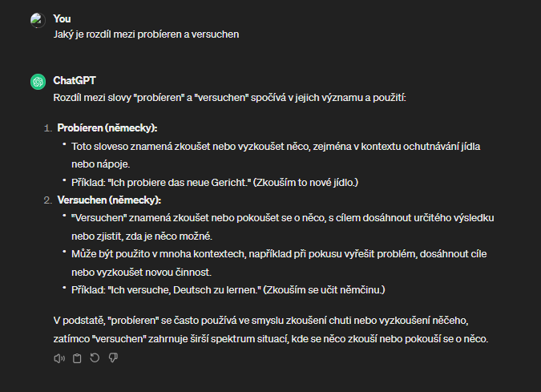Click the Read Aloud speaker icon

59,358
